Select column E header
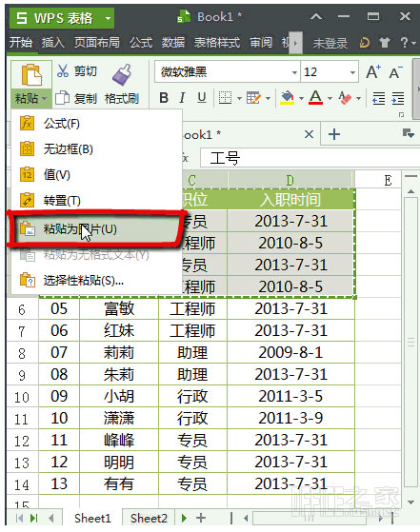Image resolution: width=420 pixels, height=532 pixels. pyautogui.click(x=388, y=180)
